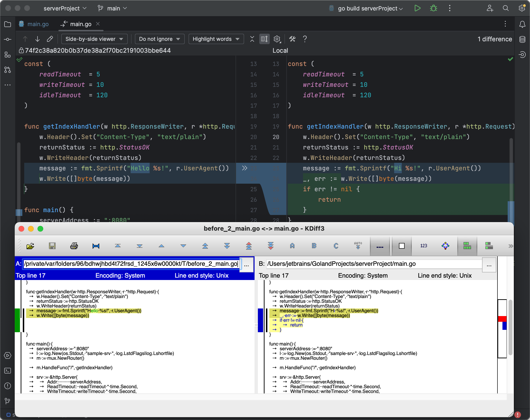Print the diff from KDiff3 toolbar
530x420 pixels.
click(74, 246)
